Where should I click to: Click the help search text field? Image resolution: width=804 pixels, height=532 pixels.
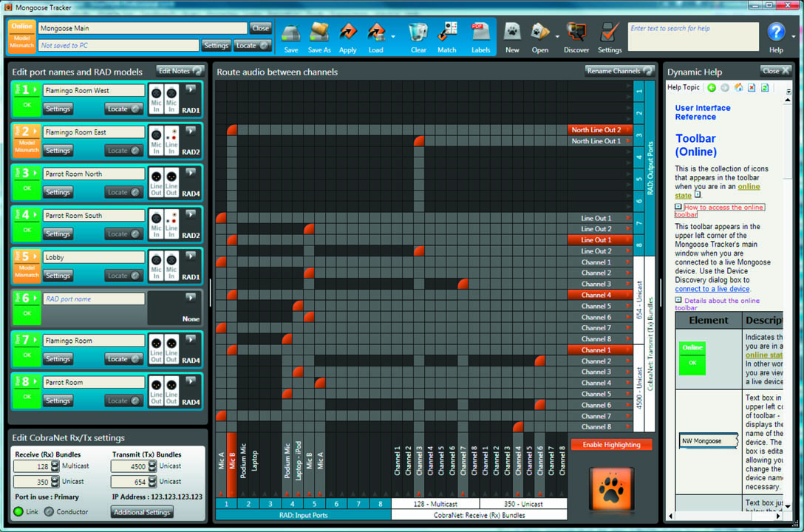point(692,35)
